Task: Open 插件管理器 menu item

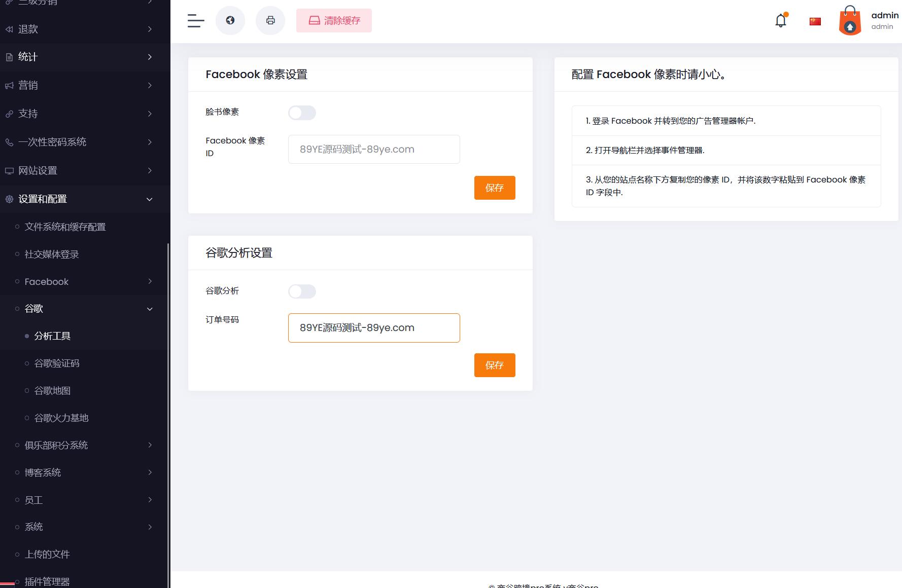Action: click(47, 581)
